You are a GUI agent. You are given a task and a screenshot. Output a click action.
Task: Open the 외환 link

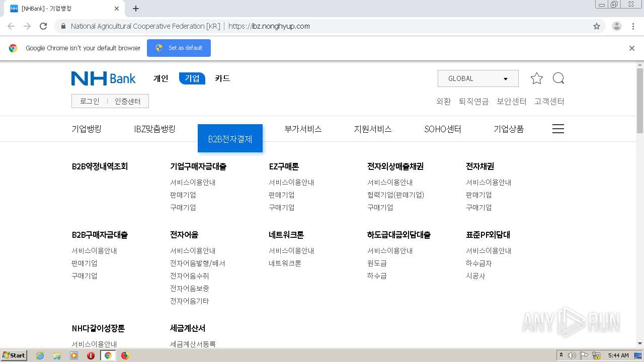(443, 101)
